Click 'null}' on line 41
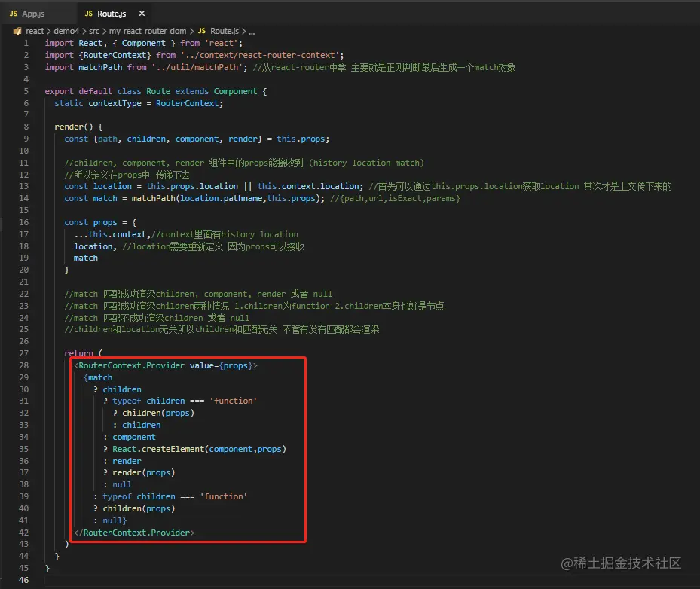Screen dimensions: 700x589 (115, 520)
